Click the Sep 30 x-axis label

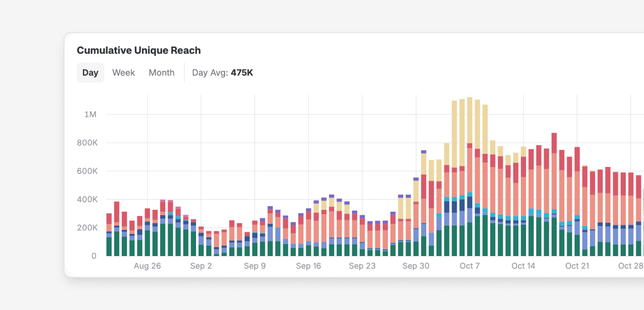coord(416,266)
